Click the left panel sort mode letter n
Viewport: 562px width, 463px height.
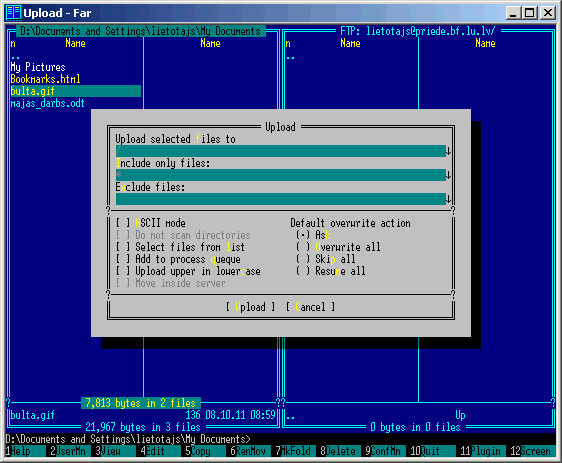pyautogui.click(x=13, y=43)
